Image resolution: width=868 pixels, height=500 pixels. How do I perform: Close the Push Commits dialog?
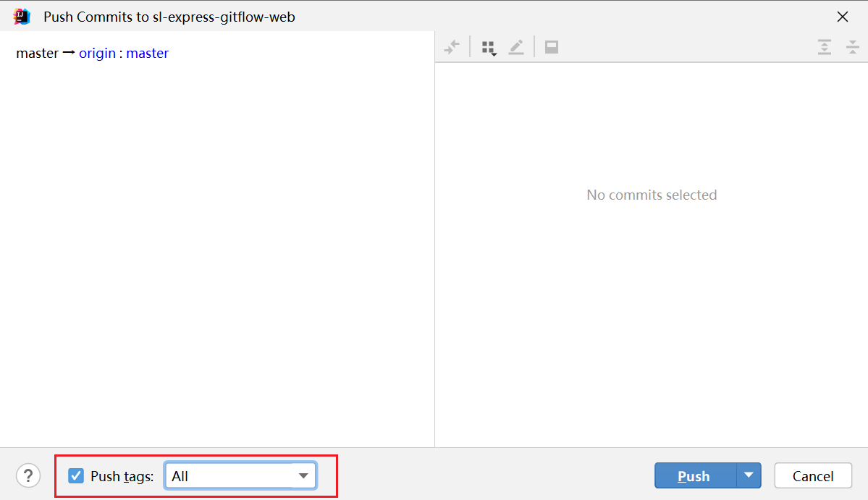coord(843,17)
